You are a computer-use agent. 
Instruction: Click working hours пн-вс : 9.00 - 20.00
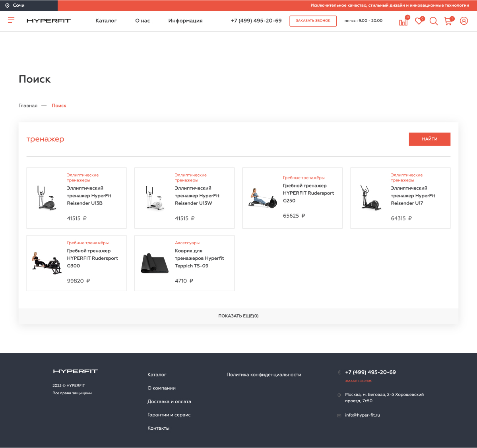point(364,21)
